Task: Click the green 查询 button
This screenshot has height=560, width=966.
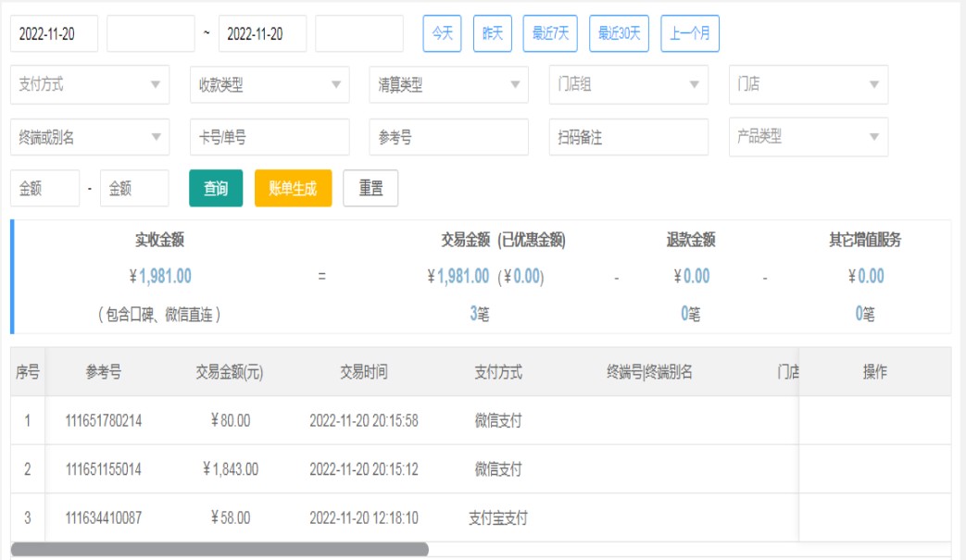Action: pos(216,188)
